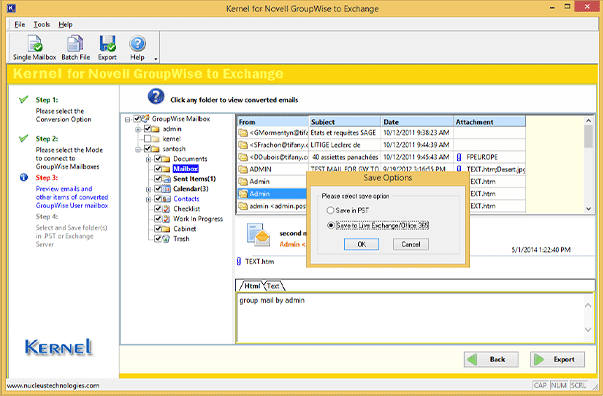Click the bottom Export button
Image resolution: width=603 pixels, height=396 pixels.
(558, 359)
